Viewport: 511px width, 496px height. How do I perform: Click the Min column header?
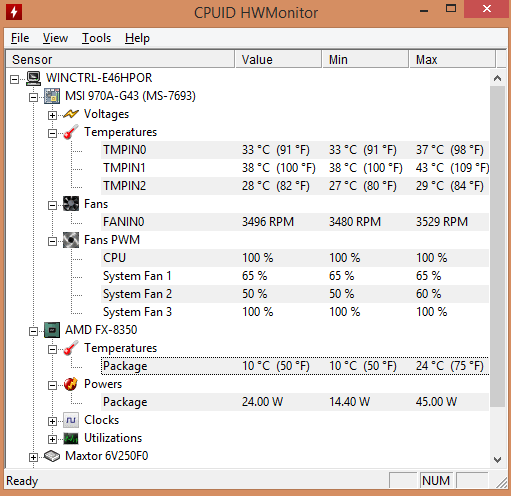click(x=365, y=59)
